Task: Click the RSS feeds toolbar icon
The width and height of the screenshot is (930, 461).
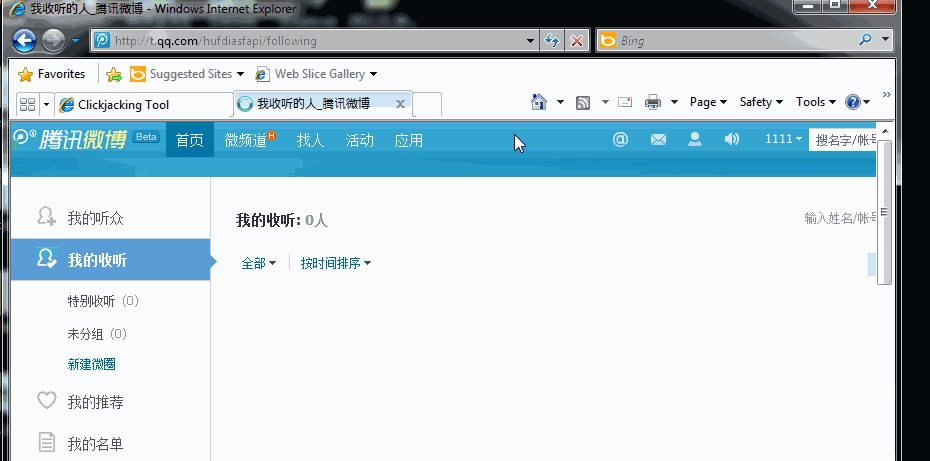Action: coord(582,102)
